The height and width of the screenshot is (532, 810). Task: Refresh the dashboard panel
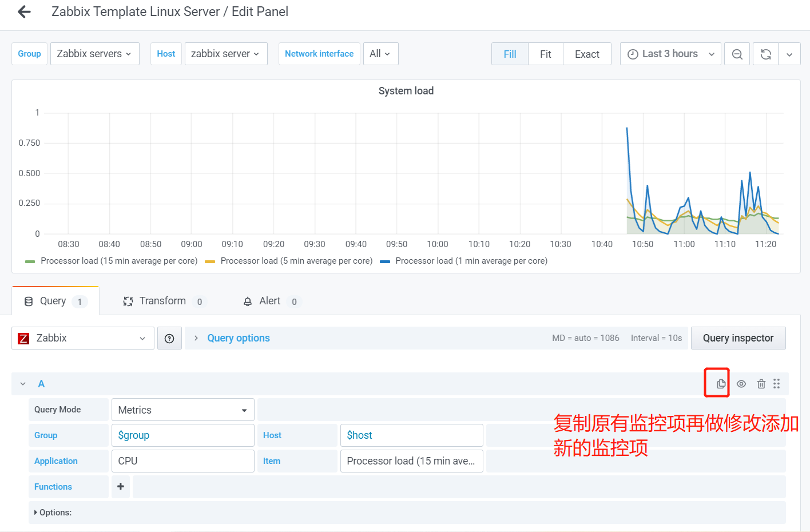point(765,54)
